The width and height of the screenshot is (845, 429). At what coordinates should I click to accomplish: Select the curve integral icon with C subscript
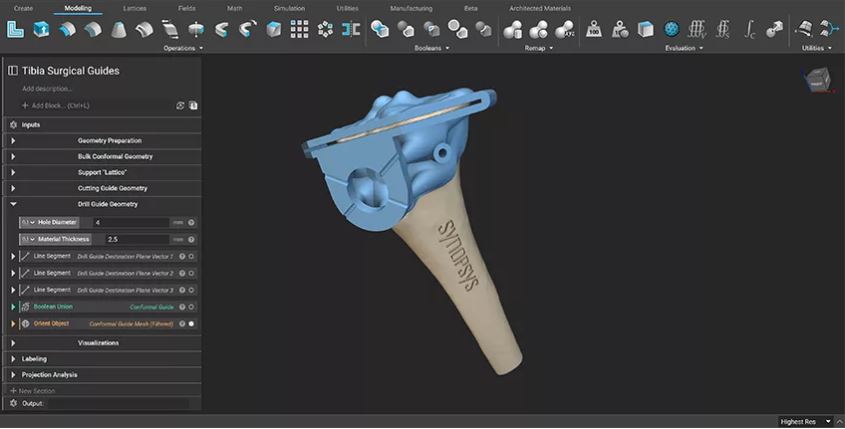(x=749, y=29)
